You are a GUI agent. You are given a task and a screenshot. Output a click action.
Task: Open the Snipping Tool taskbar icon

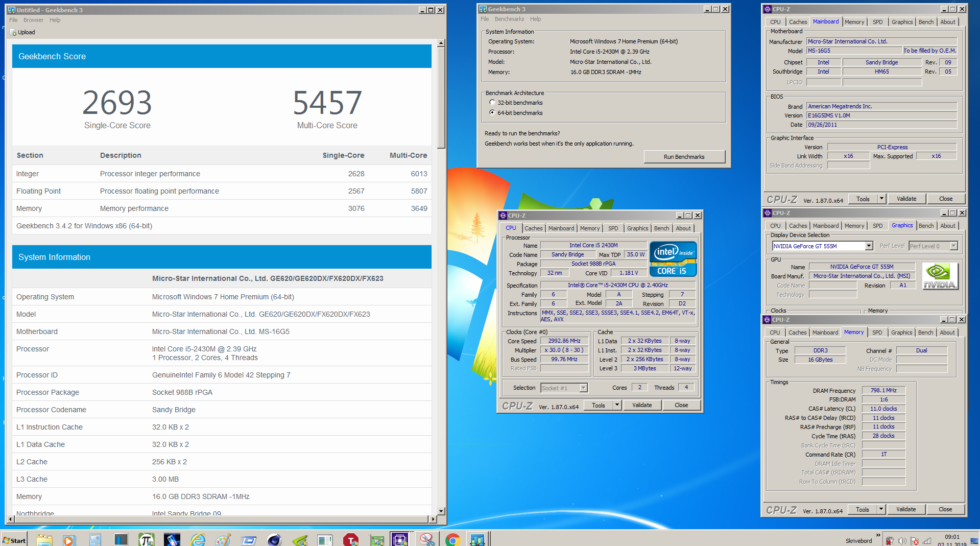(x=427, y=539)
